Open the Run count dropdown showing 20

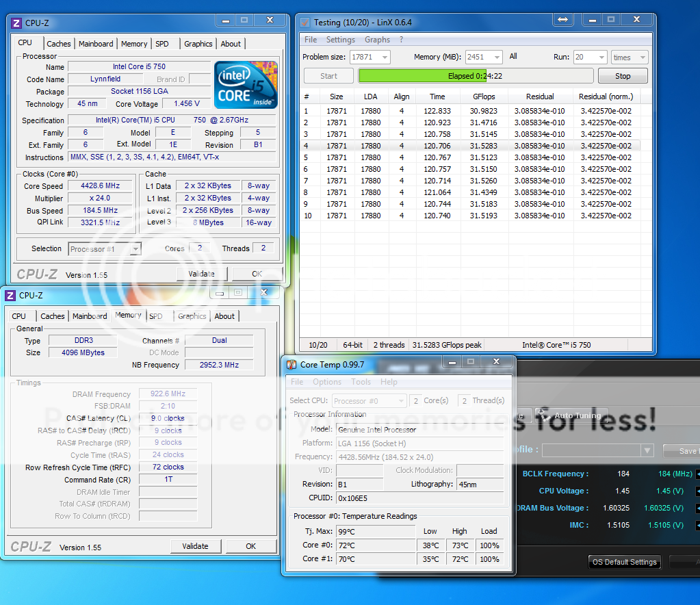tap(601, 57)
